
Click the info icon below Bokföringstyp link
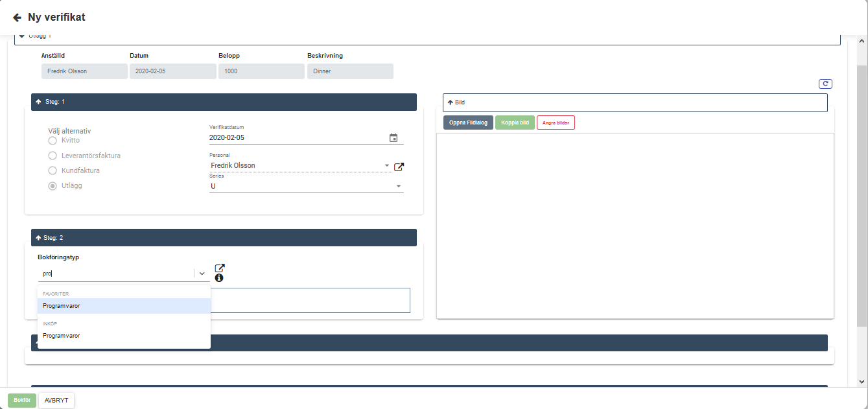pyautogui.click(x=219, y=278)
